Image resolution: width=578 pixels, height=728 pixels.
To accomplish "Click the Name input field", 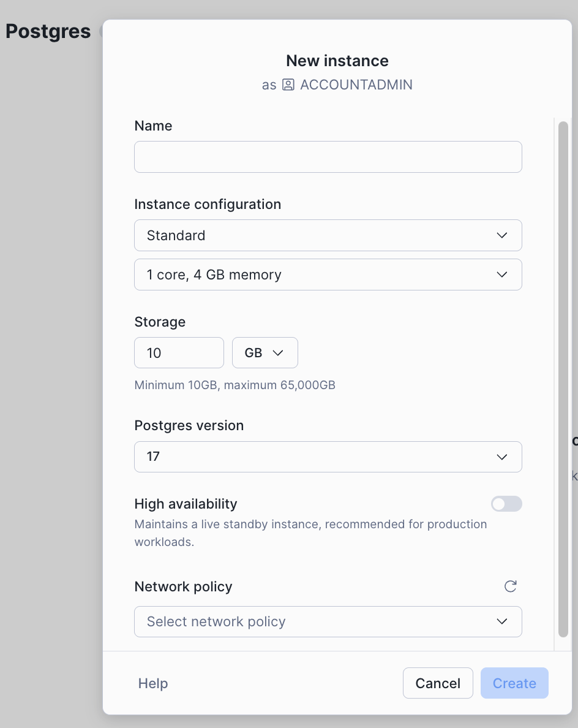I will 328,157.
